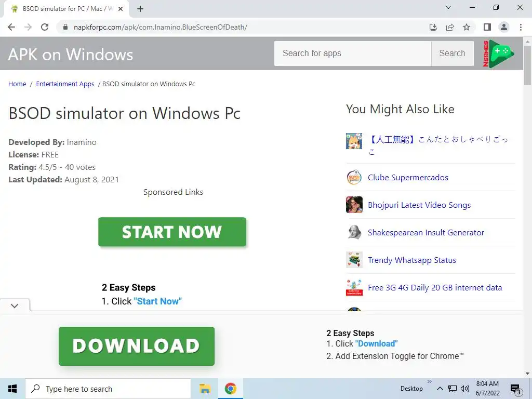Open the Windows Start menu

(12, 389)
